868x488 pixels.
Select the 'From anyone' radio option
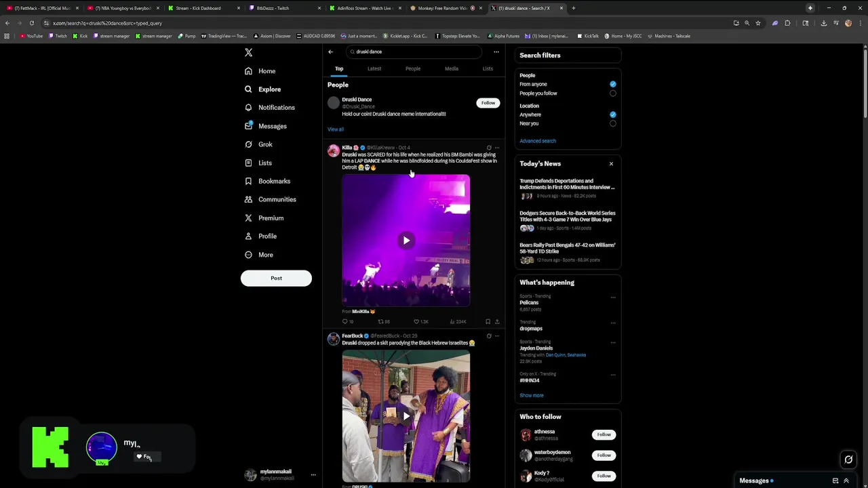click(612, 84)
